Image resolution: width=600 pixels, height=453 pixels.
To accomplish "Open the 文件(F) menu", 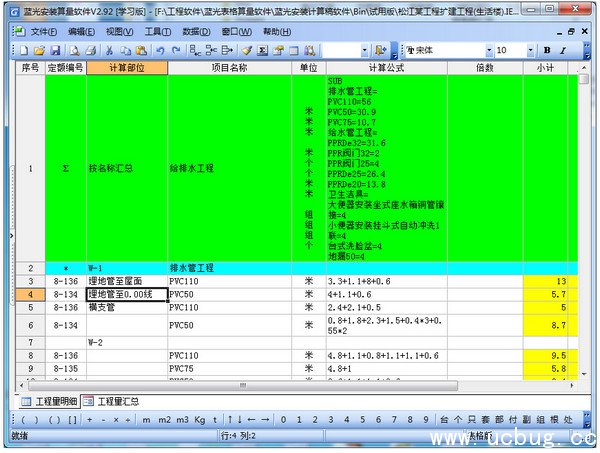I will pyautogui.click(x=44, y=32).
